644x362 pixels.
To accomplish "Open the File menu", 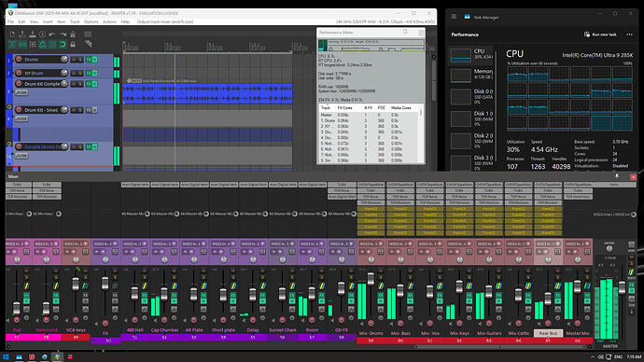I will (x=10, y=21).
